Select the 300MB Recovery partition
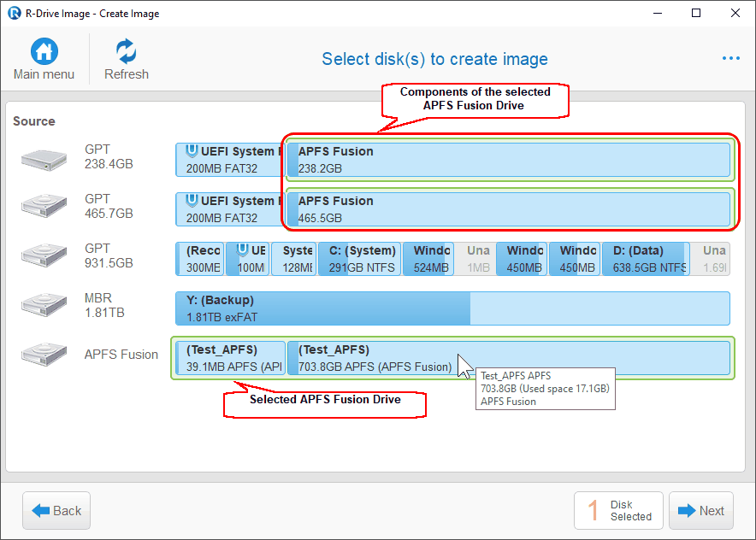Image resolution: width=756 pixels, height=540 pixels. pyautogui.click(x=199, y=259)
